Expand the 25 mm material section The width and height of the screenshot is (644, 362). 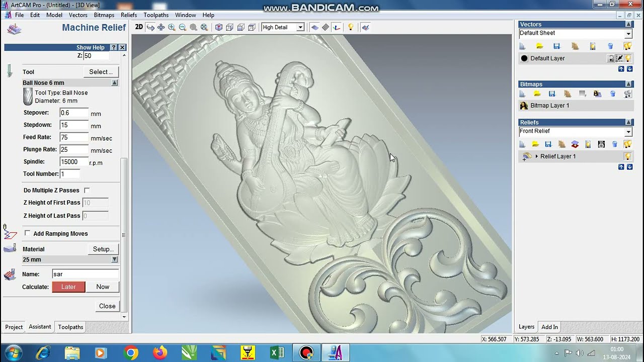pos(114,259)
